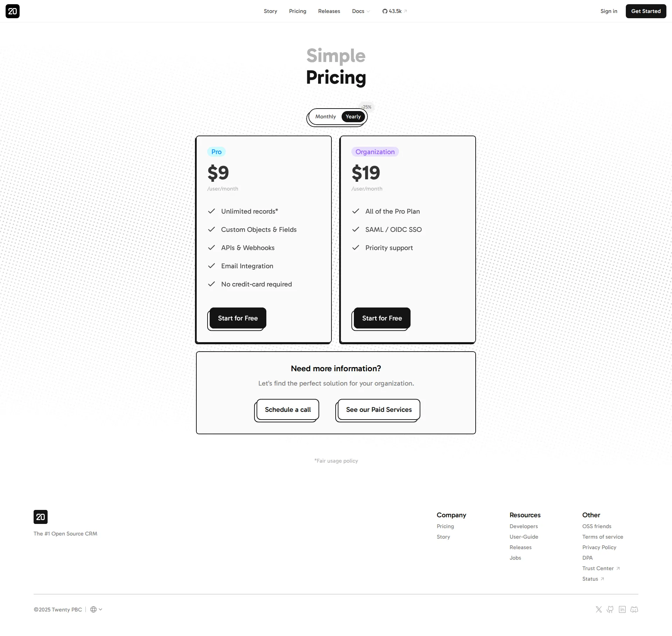Click Schedule a call button

pyautogui.click(x=287, y=409)
